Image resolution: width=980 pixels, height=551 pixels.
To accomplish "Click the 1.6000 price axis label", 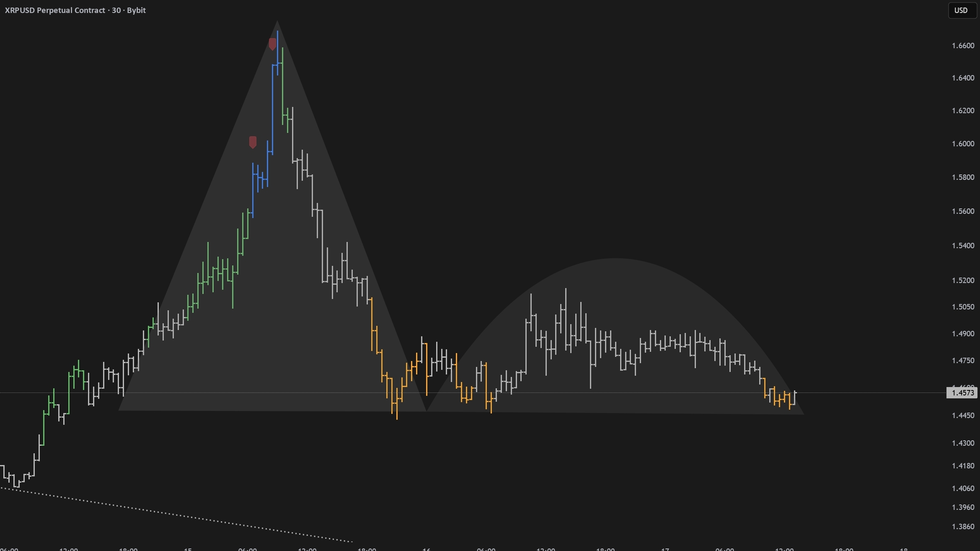I will (x=963, y=144).
